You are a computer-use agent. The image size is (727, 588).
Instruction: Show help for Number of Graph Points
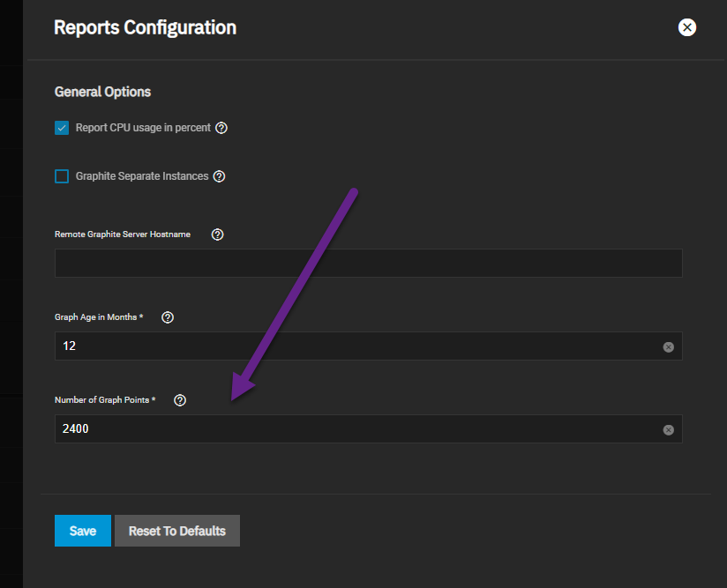pos(180,400)
